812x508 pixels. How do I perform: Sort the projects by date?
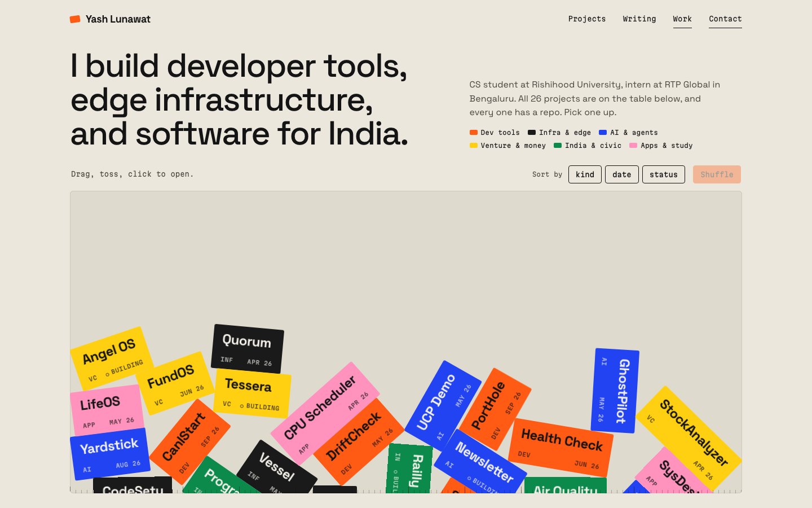(x=622, y=174)
